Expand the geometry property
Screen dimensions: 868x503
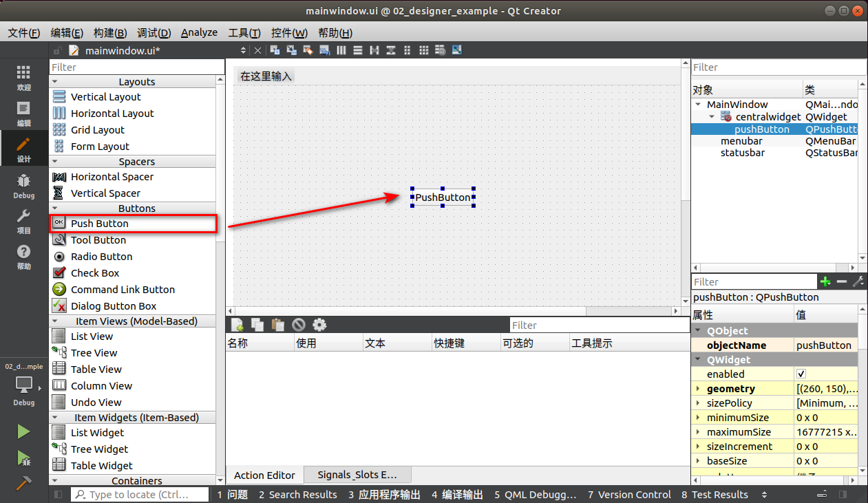coord(698,389)
